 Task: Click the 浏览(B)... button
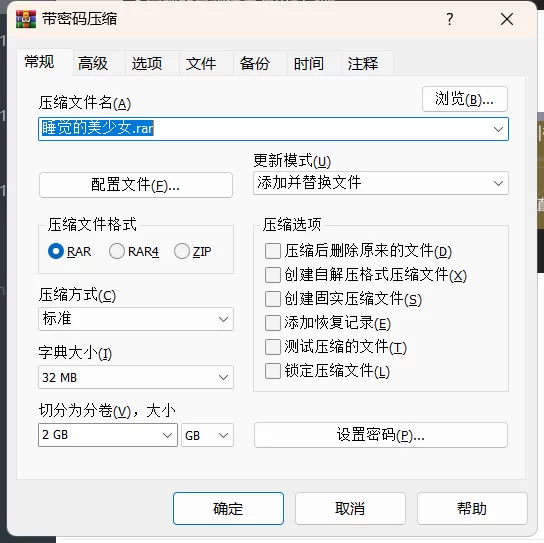tap(465, 99)
